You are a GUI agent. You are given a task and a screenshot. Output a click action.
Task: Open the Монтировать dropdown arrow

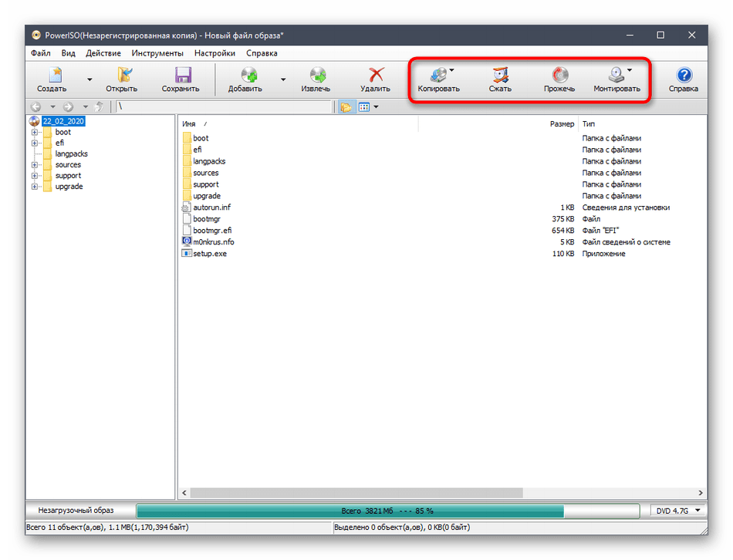point(630,70)
